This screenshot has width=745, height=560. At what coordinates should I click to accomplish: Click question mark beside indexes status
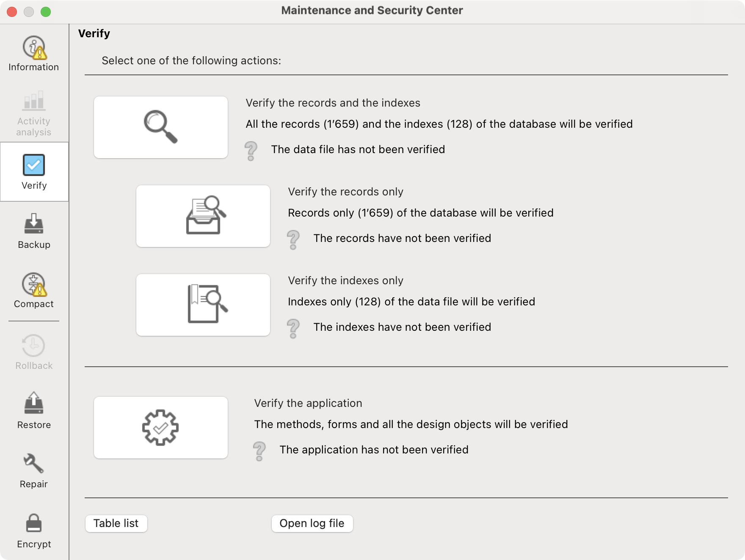(x=293, y=328)
